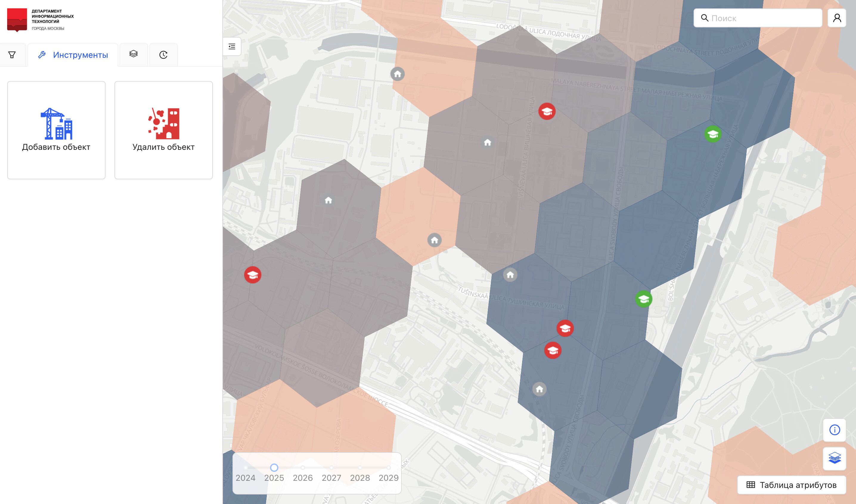The width and height of the screenshot is (856, 504).
Task: Click red school marker near Vishnevaya street
Action: pyautogui.click(x=547, y=111)
